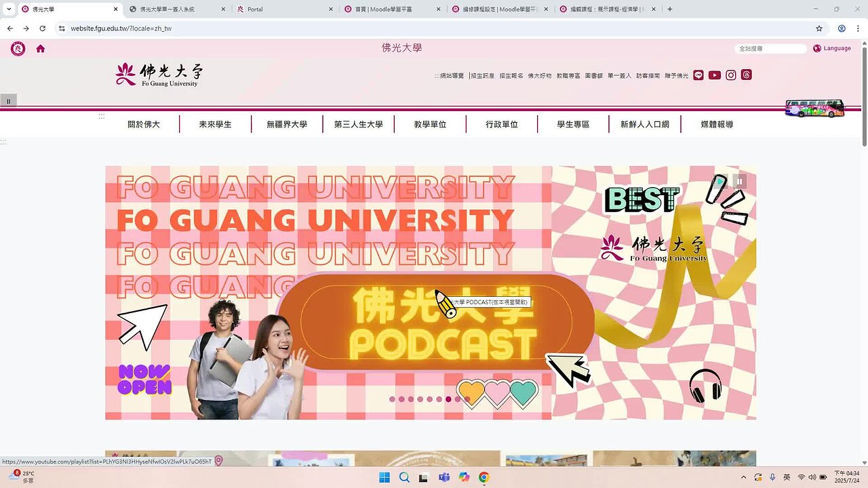
Task: Click the Fo Guang University logo
Action: click(x=159, y=75)
